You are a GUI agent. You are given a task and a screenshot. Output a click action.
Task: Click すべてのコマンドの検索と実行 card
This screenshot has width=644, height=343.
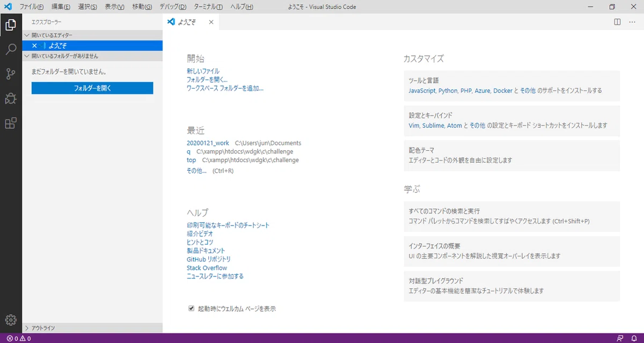point(512,217)
